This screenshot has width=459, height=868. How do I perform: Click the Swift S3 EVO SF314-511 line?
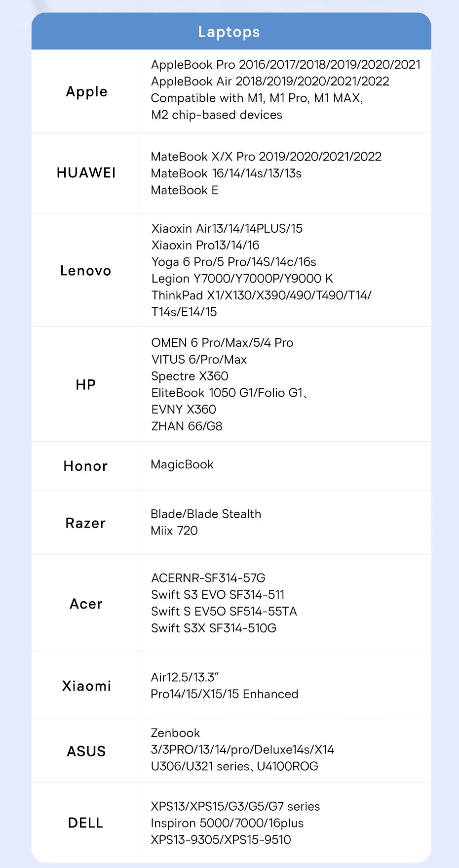point(218,595)
